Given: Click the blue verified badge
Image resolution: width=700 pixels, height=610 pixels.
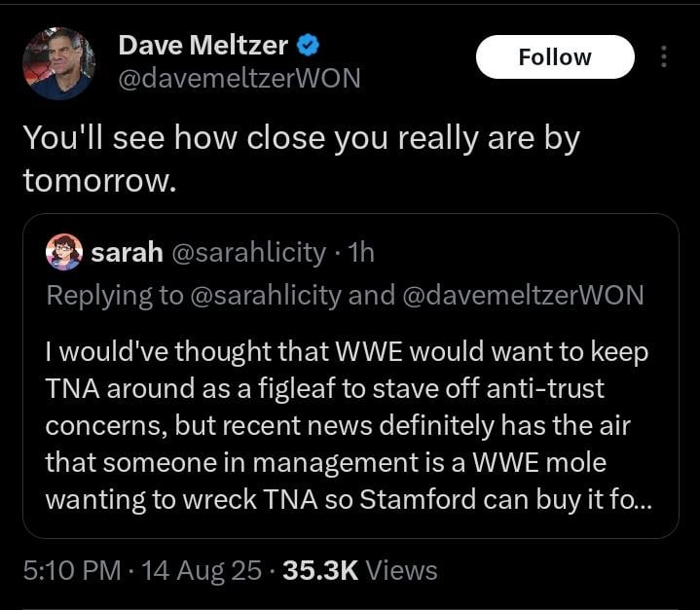Looking at the screenshot, I should point(309,45).
